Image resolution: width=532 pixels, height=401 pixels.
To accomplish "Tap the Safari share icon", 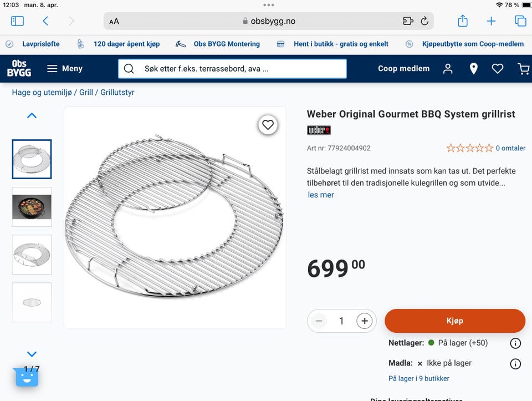I will pyautogui.click(x=463, y=21).
